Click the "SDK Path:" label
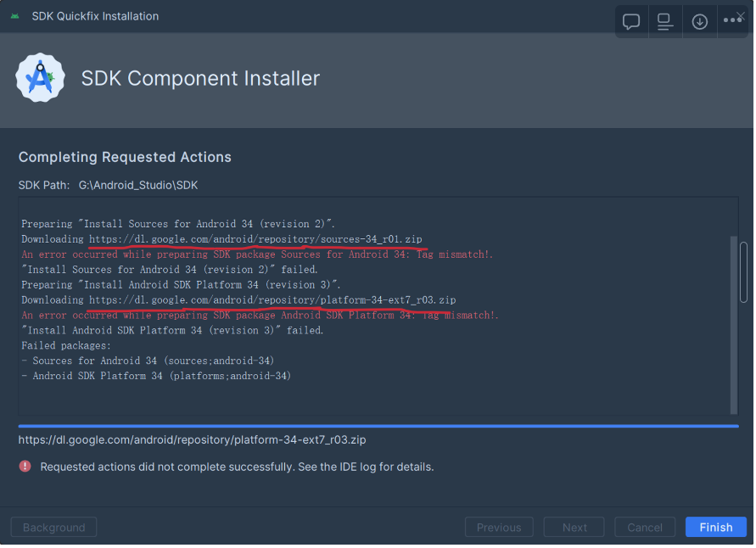Image resolution: width=756 pixels, height=548 pixels. click(44, 186)
